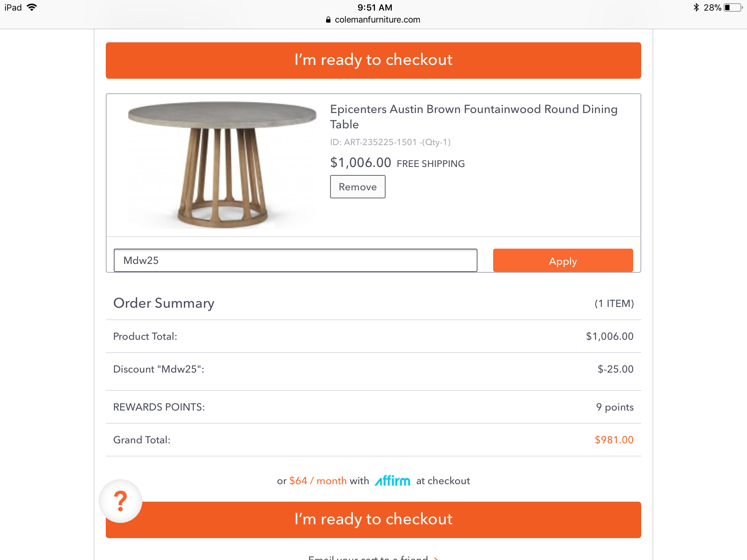This screenshot has height=560, width=747.
Task: Open the $64 / month financing link
Action: tap(317, 481)
